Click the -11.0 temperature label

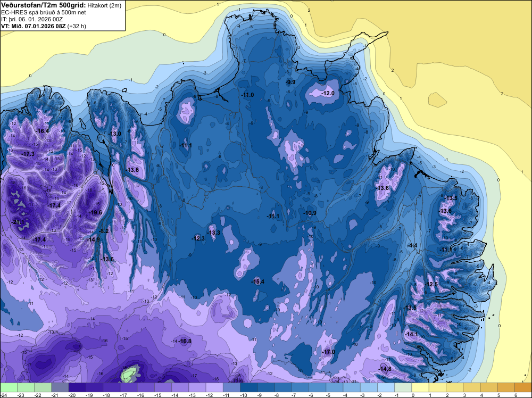click(248, 95)
